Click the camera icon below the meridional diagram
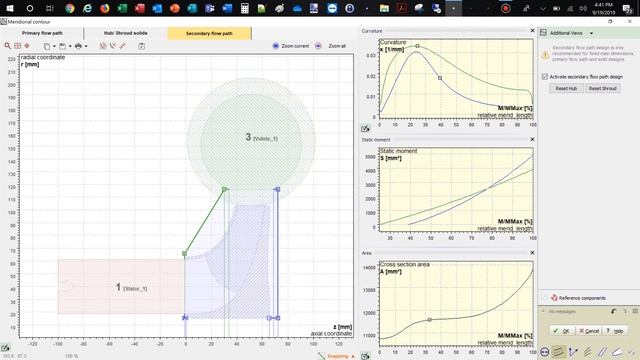 click(5, 348)
